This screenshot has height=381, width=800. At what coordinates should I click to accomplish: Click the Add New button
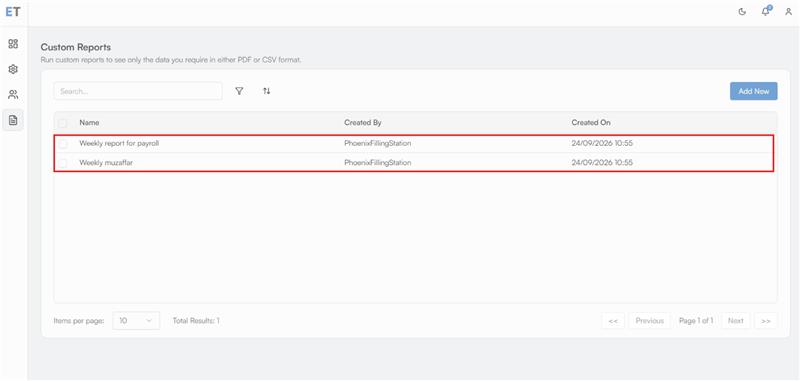click(754, 91)
